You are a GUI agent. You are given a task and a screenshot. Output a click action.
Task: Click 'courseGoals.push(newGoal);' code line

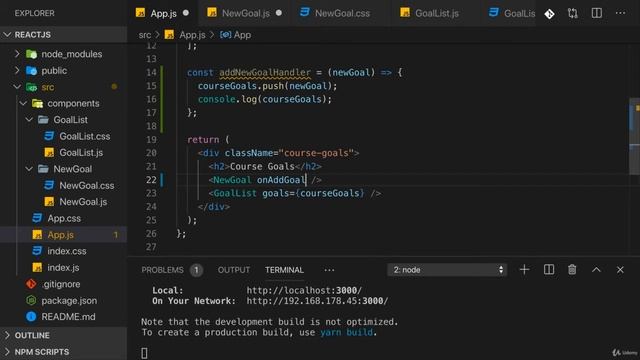[x=267, y=86]
